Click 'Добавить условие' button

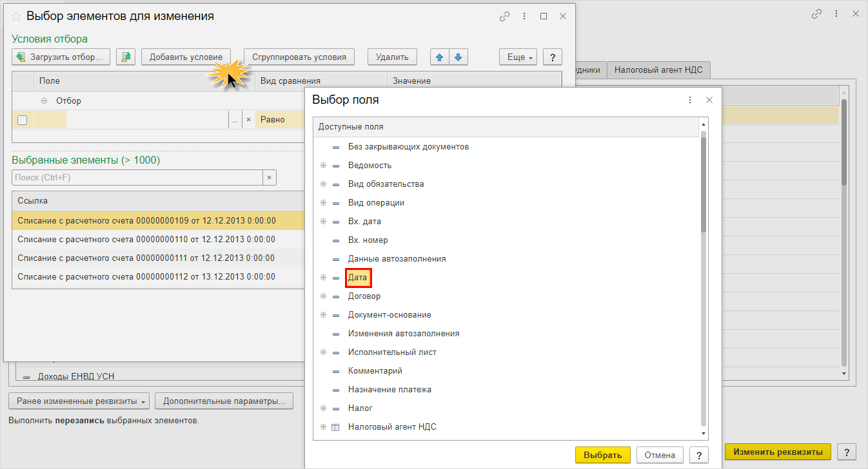click(x=186, y=57)
